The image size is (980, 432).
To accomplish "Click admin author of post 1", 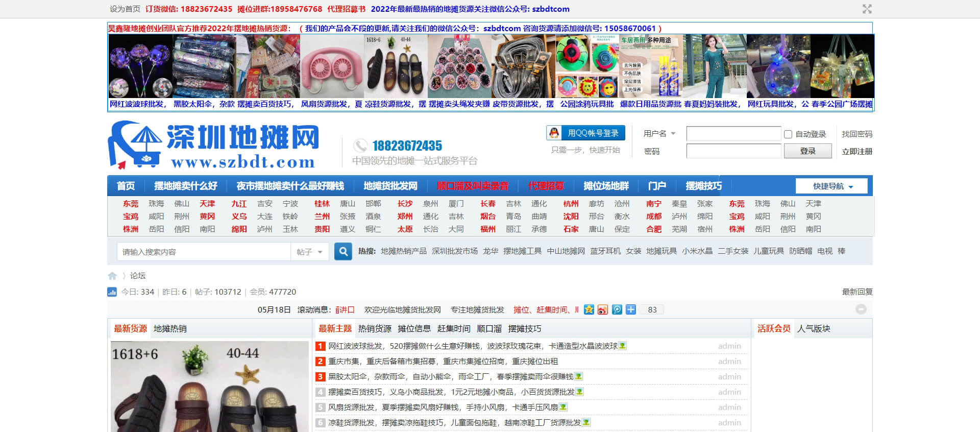I will (729, 346).
